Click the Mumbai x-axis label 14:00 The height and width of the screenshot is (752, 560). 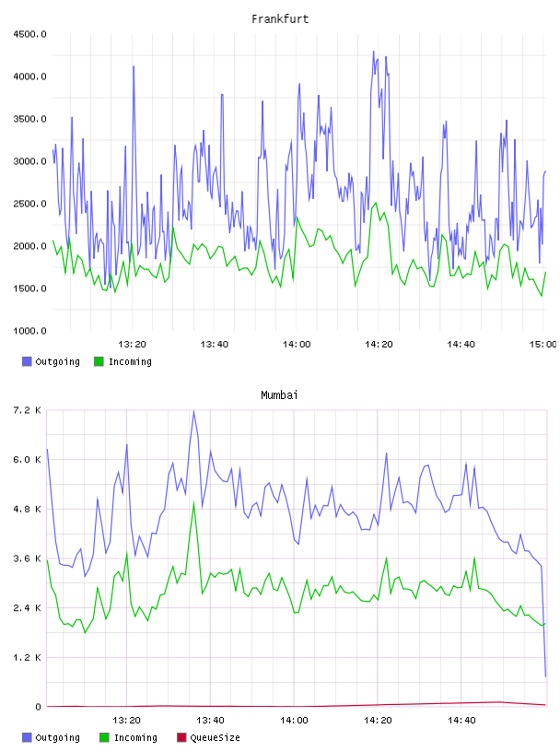pos(294,721)
